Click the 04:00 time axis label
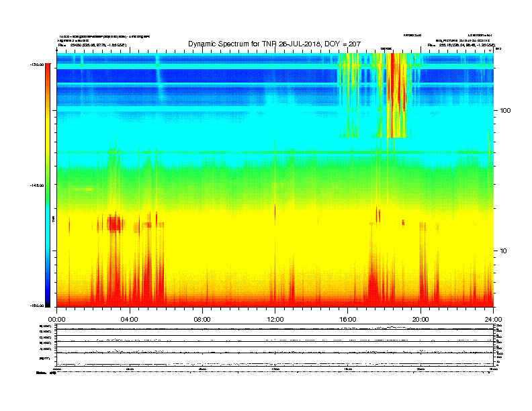 (130, 319)
